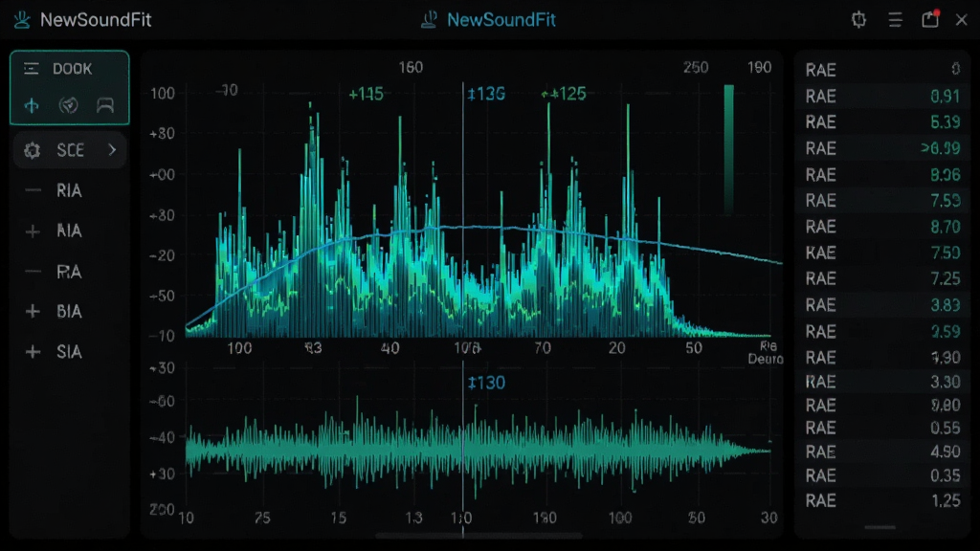The height and width of the screenshot is (551, 980).
Task: Click the +145 peak marker label
Action: [x=366, y=95]
